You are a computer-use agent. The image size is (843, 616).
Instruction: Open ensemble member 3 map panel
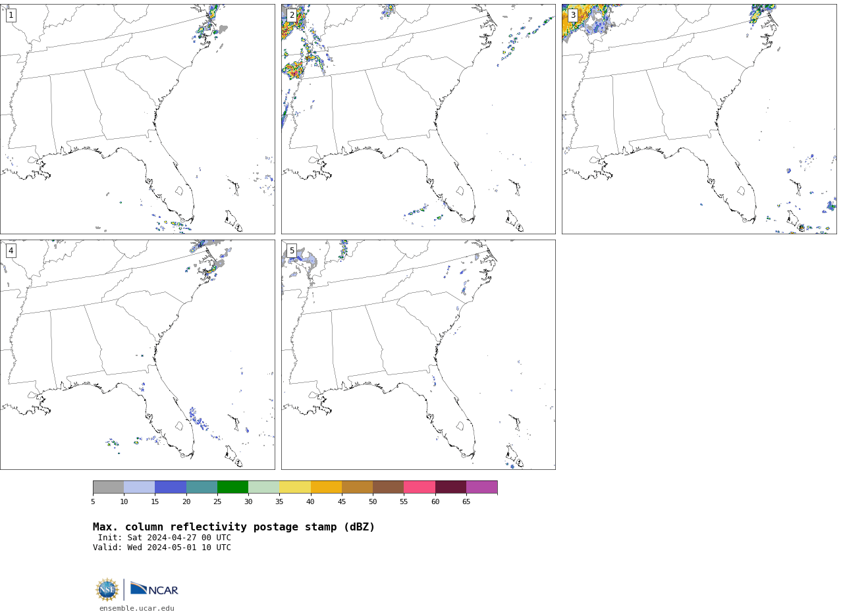point(699,119)
